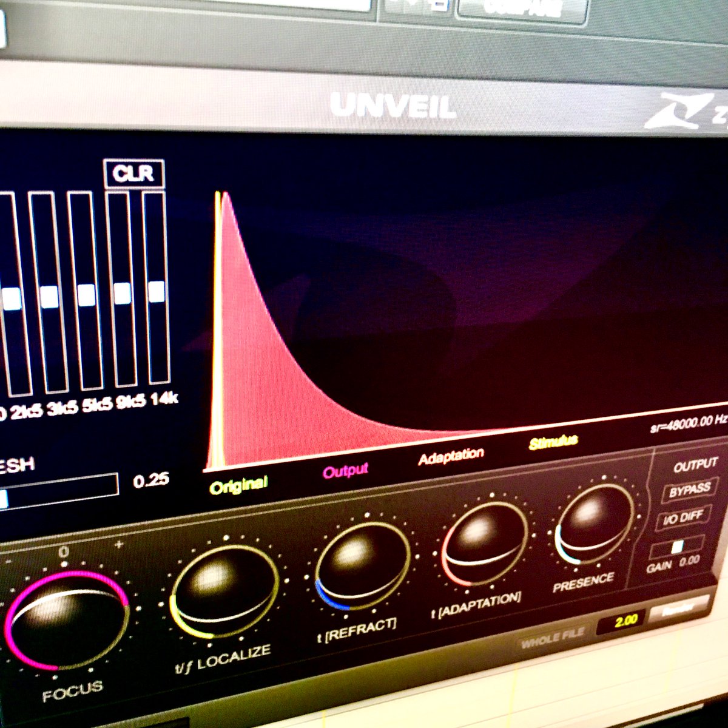Toggle the WHOLE FILE button
The image size is (728, 728).
[x=553, y=638]
